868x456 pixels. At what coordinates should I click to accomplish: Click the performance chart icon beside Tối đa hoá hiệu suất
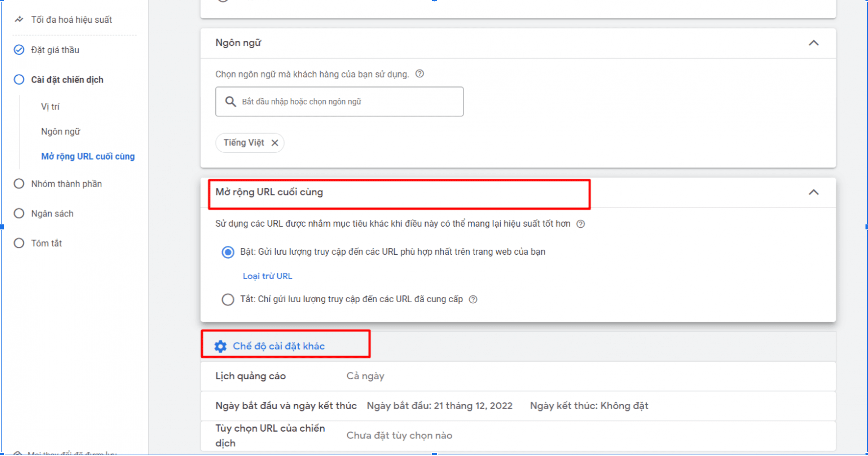point(19,19)
